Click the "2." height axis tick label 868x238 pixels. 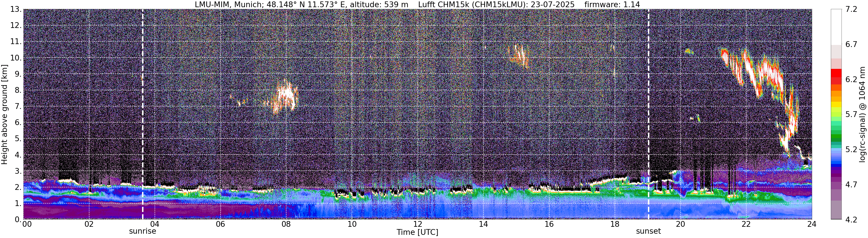pos(18,188)
